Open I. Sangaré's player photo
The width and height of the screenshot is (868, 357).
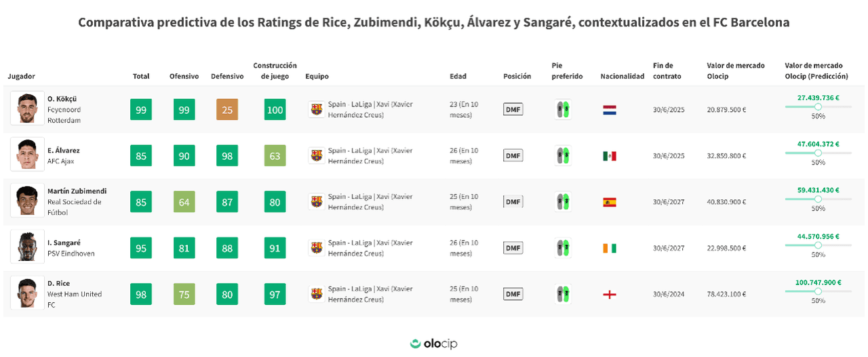tap(27, 247)
